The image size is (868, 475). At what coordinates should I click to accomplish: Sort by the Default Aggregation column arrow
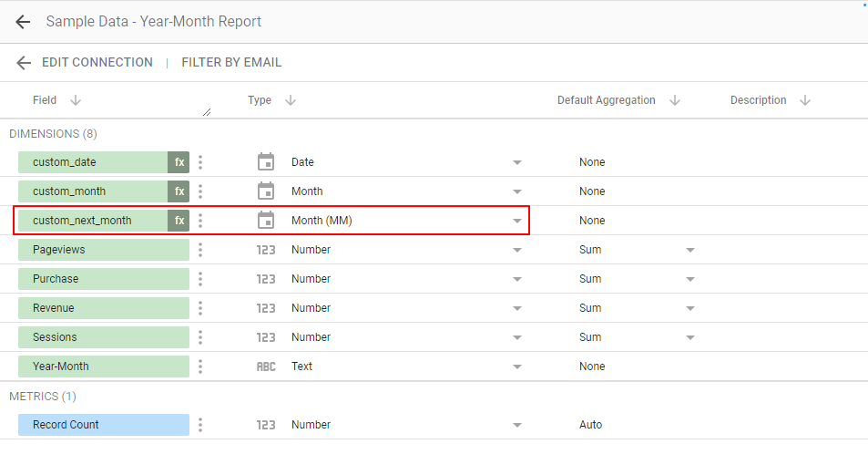(675, 100)
